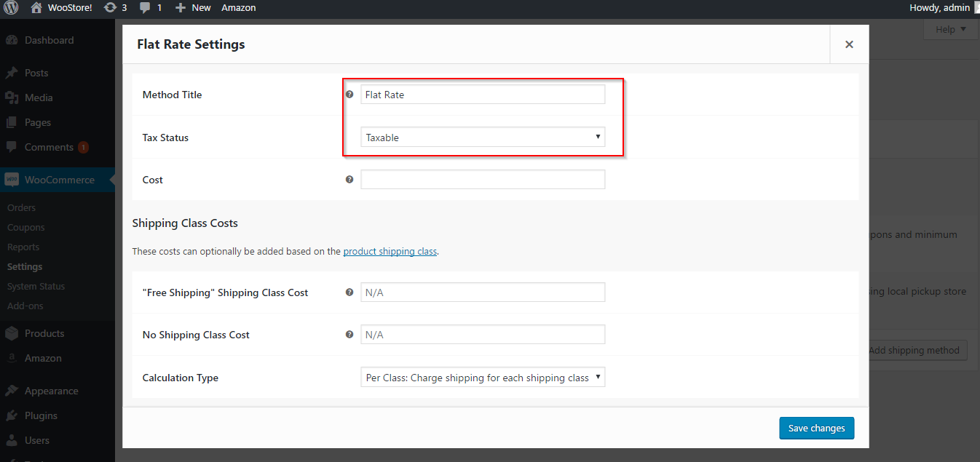Click the Save changes button
The height and width of the screenshot is (462, 980).
click(816, 428)
